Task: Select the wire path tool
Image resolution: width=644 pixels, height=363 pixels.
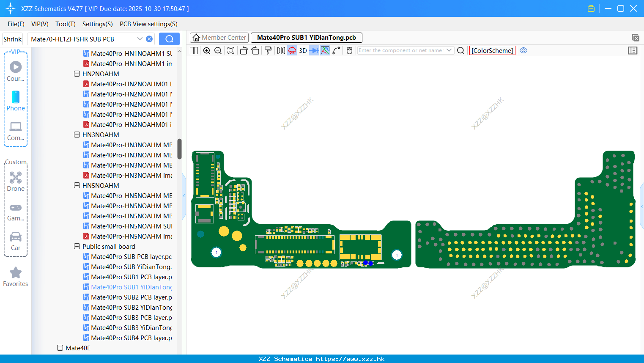Action: tap(337, 50)
